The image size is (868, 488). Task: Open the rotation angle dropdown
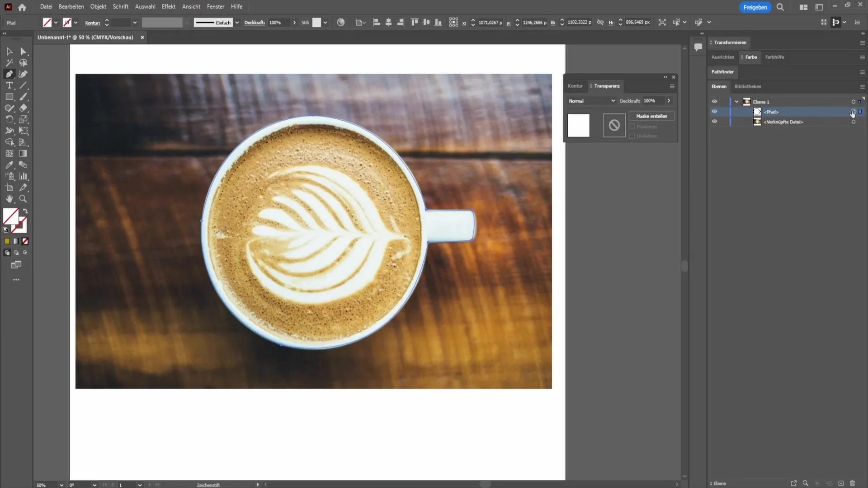pyautogui.click(x=94, y=485)
